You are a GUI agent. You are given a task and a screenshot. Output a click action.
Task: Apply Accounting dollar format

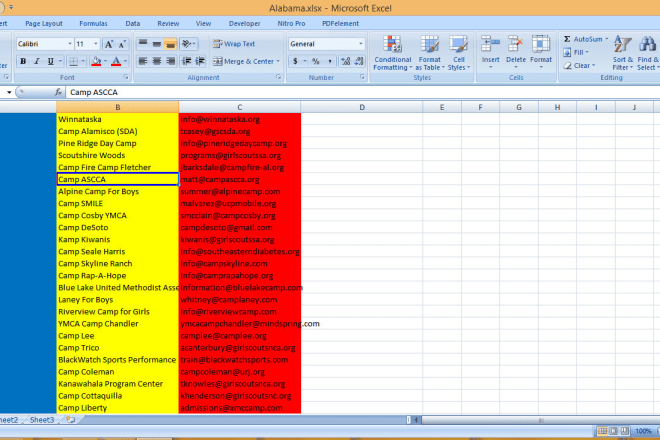click(295, 61)
